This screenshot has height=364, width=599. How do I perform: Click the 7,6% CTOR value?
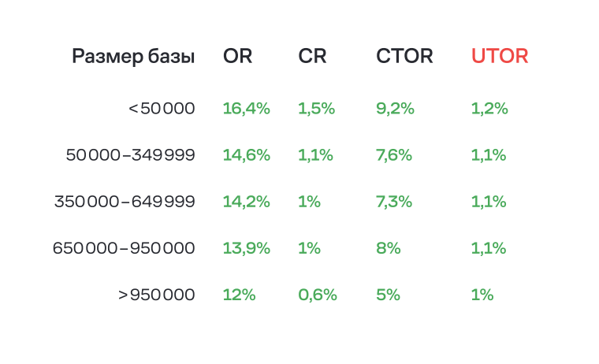click(394, 155)
